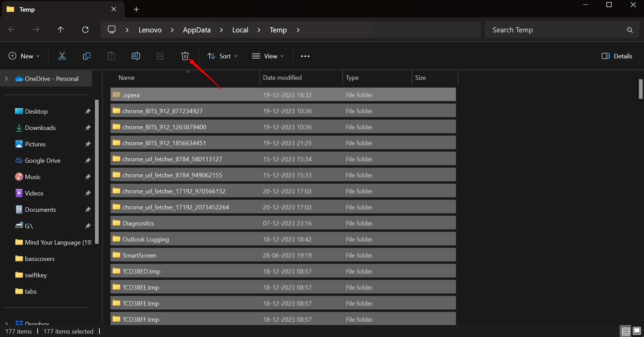
Task: Select the Outlook Logging folder
Action: [283, 239]
